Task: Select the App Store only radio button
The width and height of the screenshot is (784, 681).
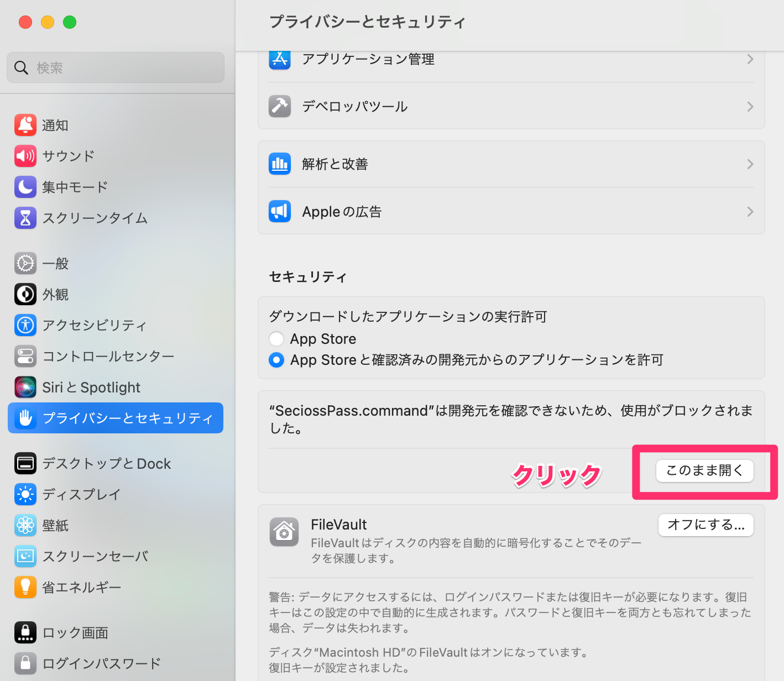Action: tap(276, 339)
